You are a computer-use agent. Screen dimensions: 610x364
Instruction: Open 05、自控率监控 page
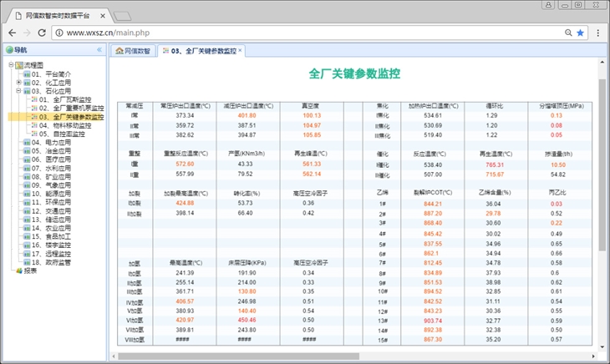[x=62, y=134]
